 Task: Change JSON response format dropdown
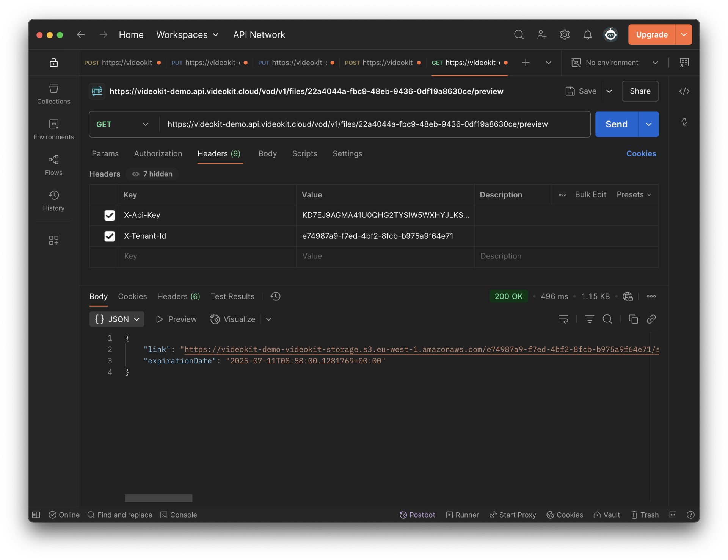click(x=117, y=319)
